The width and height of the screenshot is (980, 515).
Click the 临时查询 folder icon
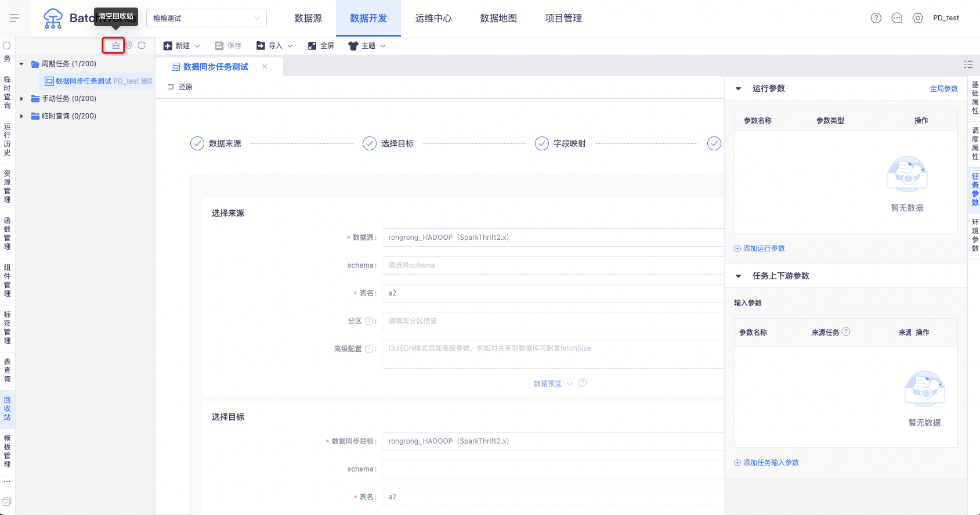(x=35, y=116)
